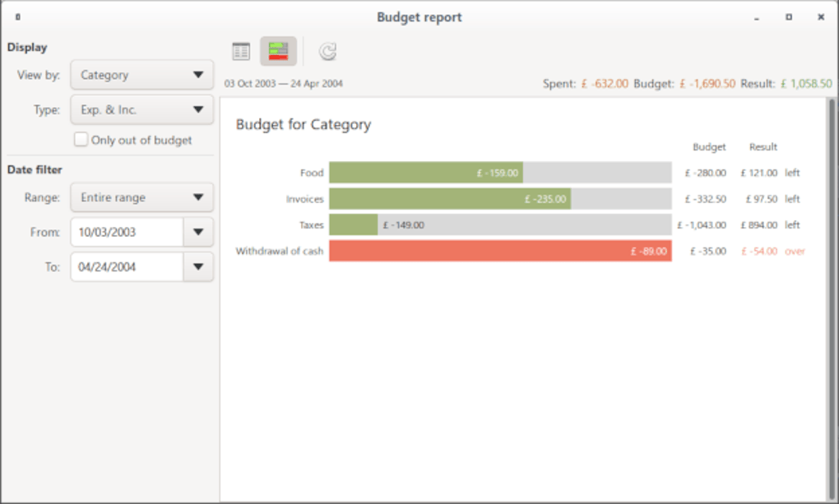This screenshot has height=504, width=839.
Task: Click the green Food budget bar
Action: click(425, 173)
